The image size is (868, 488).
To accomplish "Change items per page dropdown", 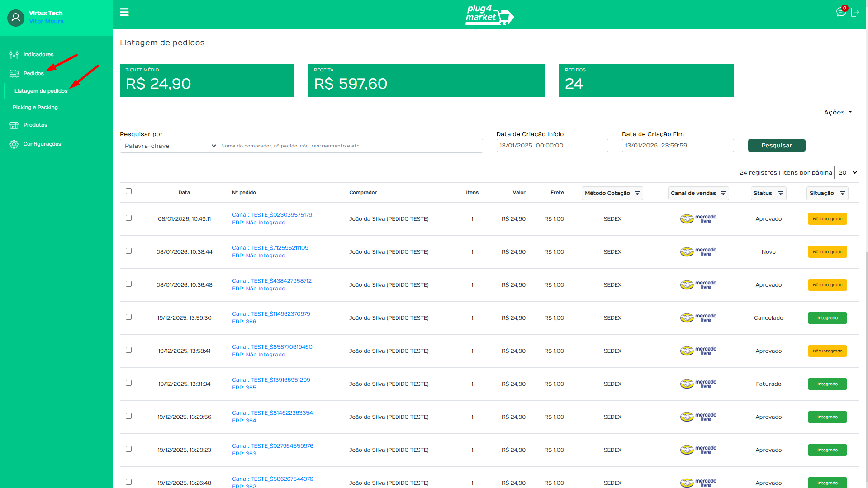I will [x=846, y=172].
